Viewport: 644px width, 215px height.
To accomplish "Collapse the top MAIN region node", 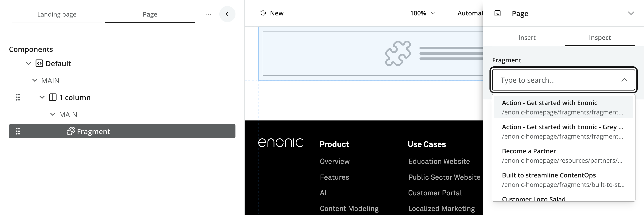I will tap(35, 80).
